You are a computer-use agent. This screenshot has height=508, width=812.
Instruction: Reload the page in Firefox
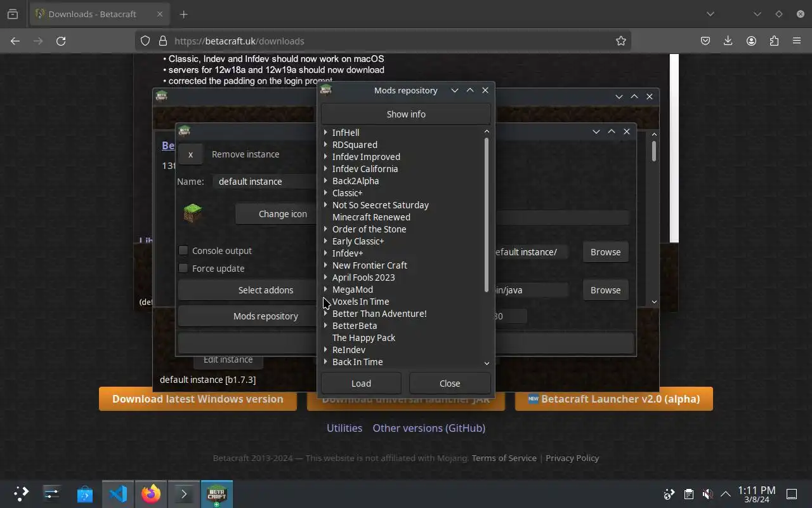point(61,41)
